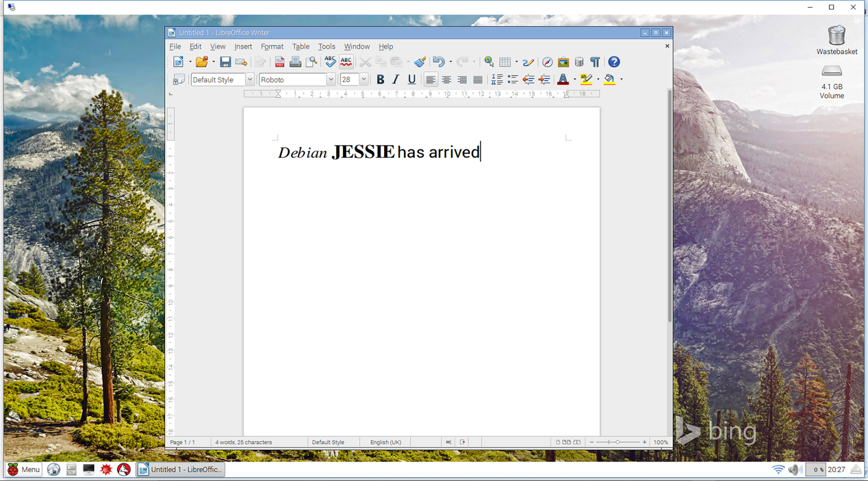Expand the font size 28 dropdown arrow
The height and width of the screenshot is (481, 868).
click(363, 79)
